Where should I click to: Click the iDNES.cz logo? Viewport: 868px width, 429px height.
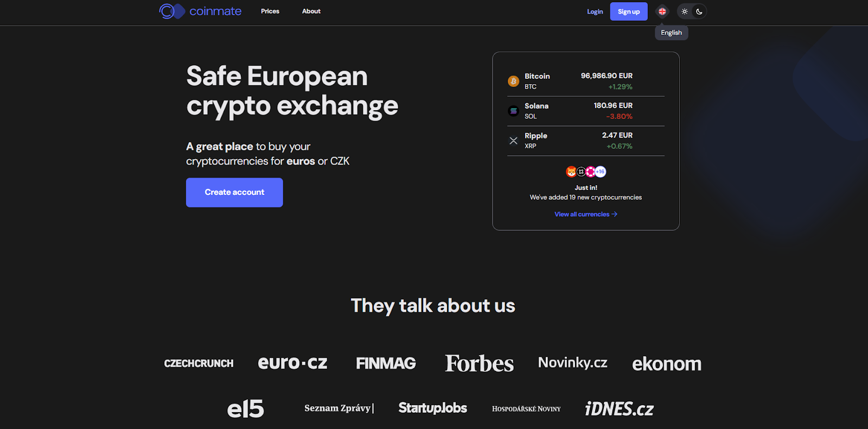tap(619, 409)
